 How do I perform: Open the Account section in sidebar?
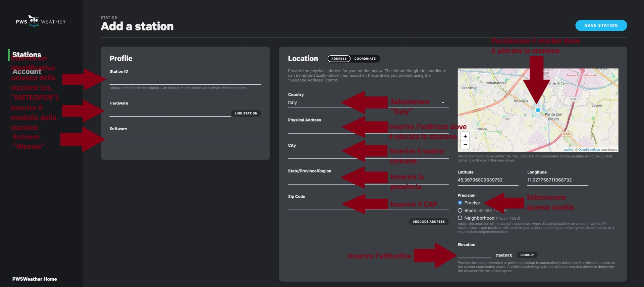(x=27, y=72)
